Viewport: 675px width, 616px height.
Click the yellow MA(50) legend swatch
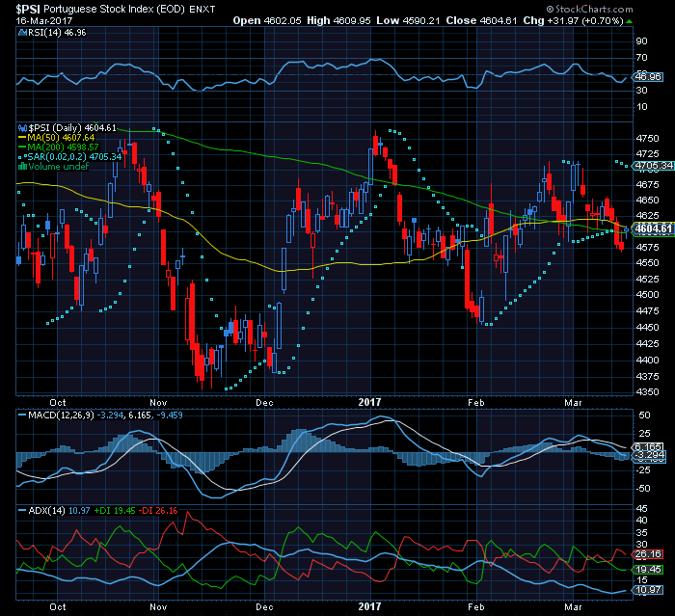click(x=22, y=138)
